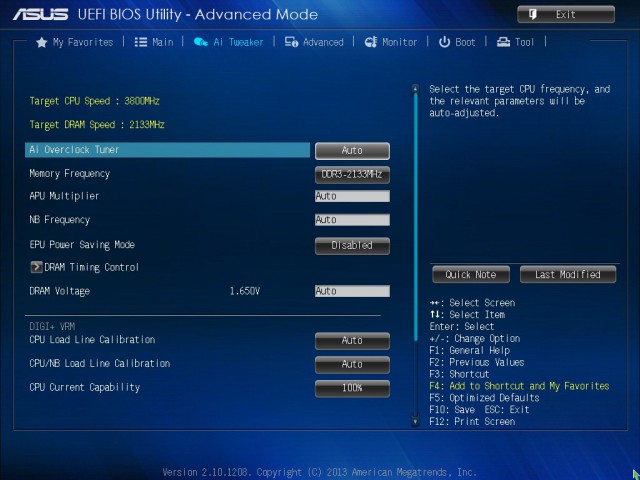Open the Monitor tab
The height and width of the screenshot is (480, 640).
pyautogui.click(x=391, y=42)
